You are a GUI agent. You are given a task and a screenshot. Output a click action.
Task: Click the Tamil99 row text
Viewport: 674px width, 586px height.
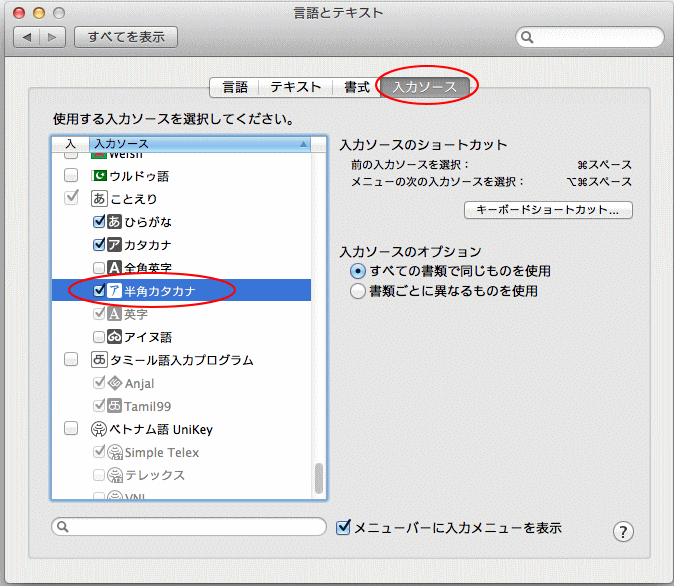point(147,406)
